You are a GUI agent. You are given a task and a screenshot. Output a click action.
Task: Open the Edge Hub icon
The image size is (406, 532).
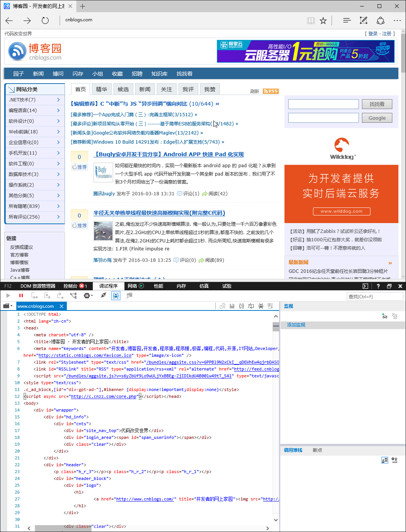click(347, 21)
